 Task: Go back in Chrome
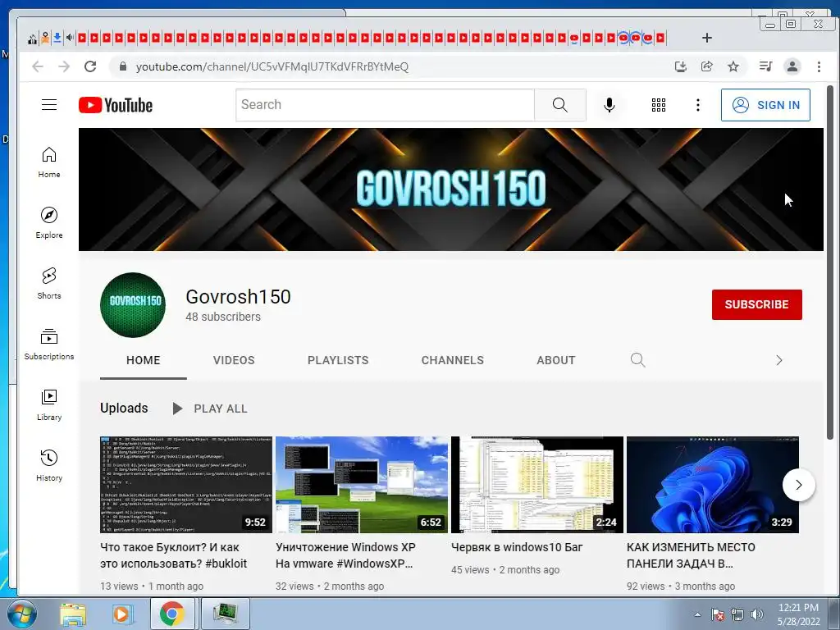pos(38,66)
